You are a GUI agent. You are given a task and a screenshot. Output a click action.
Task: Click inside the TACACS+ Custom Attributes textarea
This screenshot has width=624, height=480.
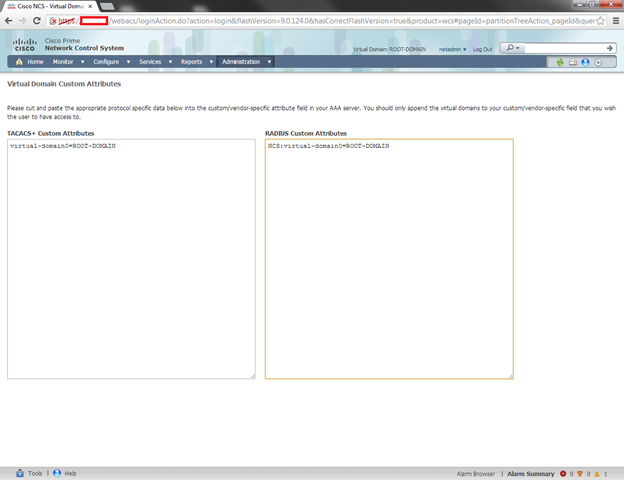(131, 259)
